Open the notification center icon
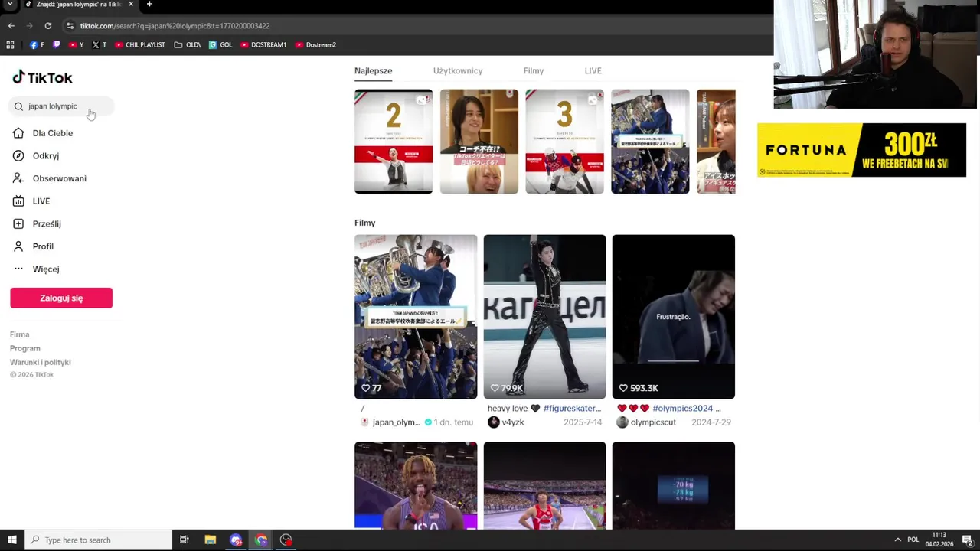980x551 pixels. click(968, 540)
